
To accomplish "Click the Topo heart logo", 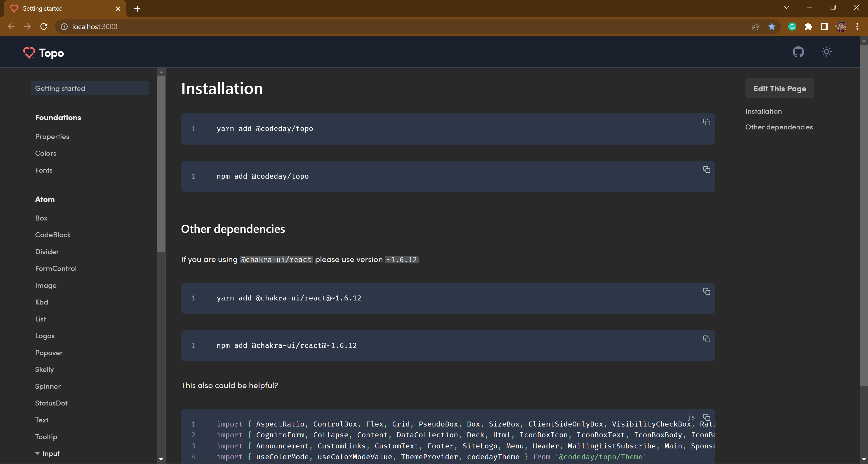I will 29,53.
